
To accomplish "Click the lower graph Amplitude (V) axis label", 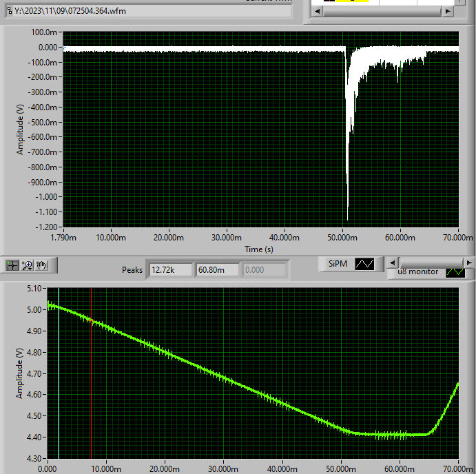I will pyautogui.click(x=19, y=373).
